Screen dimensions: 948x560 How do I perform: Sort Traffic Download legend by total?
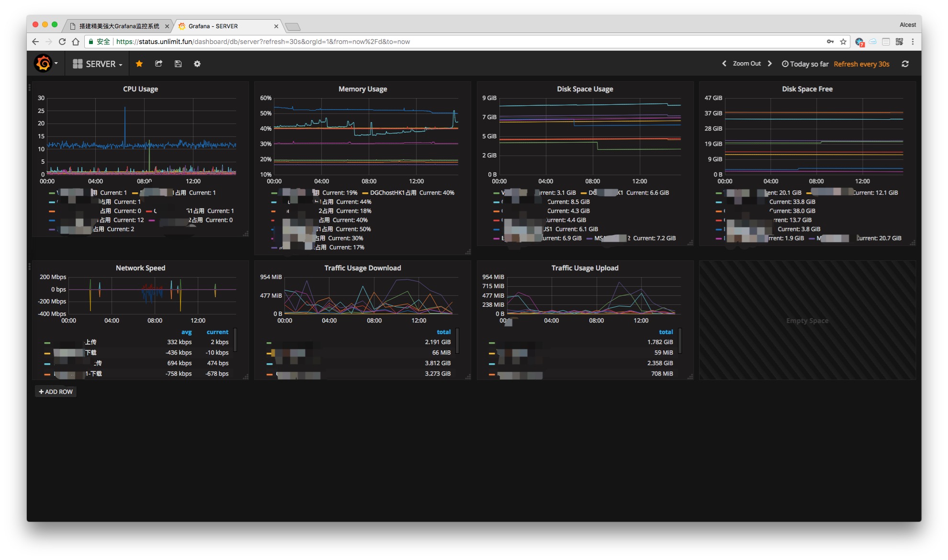[443, 332]
